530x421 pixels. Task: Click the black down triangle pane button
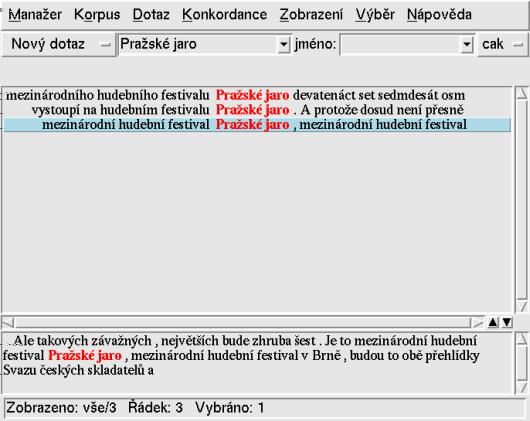tap(507, 322)
